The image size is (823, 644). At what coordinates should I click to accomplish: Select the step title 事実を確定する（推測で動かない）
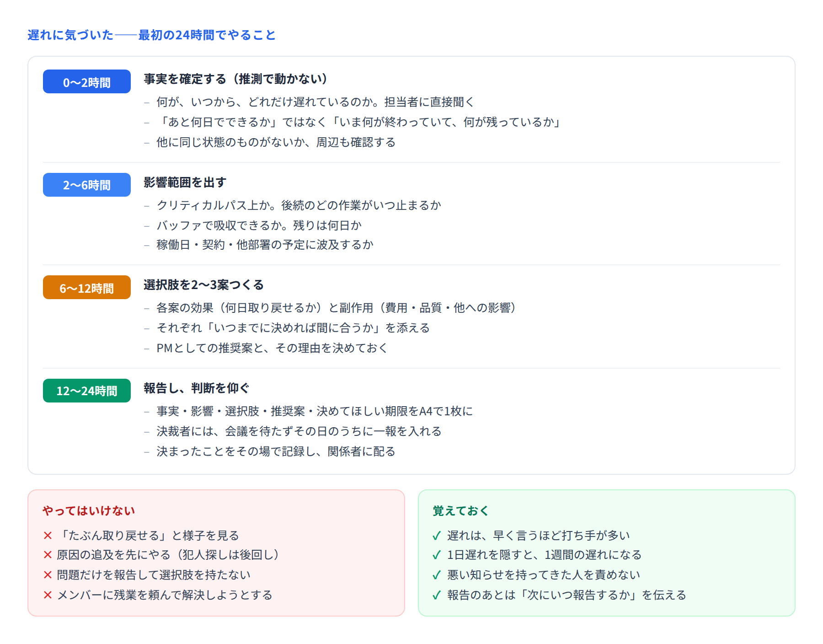[x=235, y=79]
